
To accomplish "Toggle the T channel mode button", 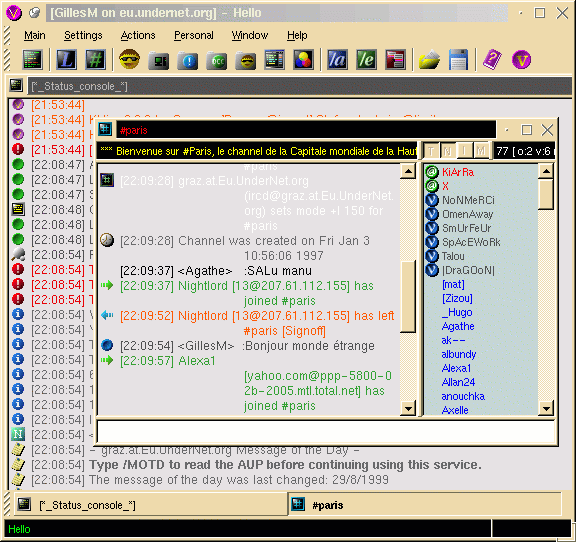I will 431,151.
